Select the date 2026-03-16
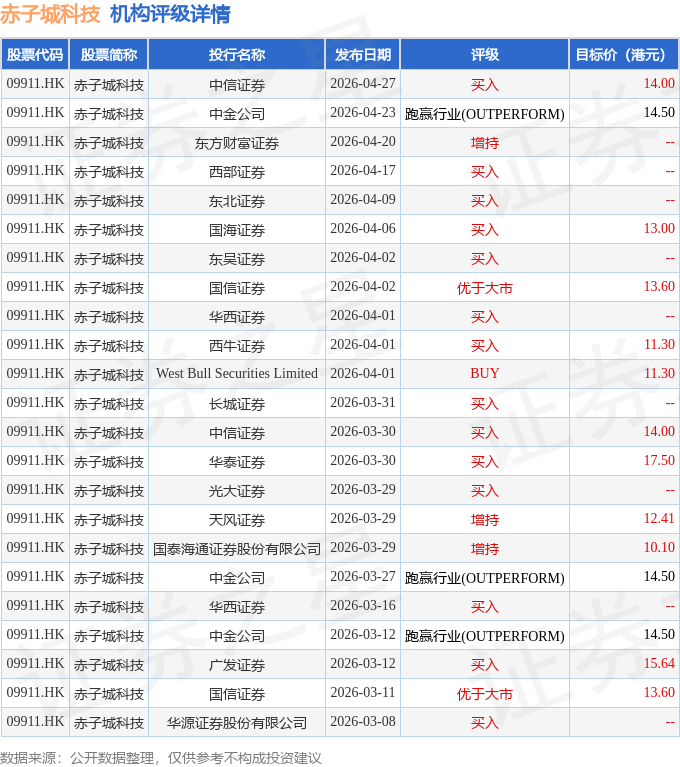 363,606
